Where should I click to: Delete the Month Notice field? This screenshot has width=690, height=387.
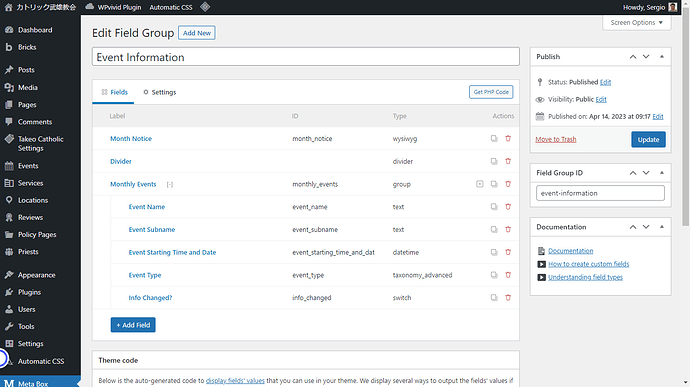(x=508, y=138)
